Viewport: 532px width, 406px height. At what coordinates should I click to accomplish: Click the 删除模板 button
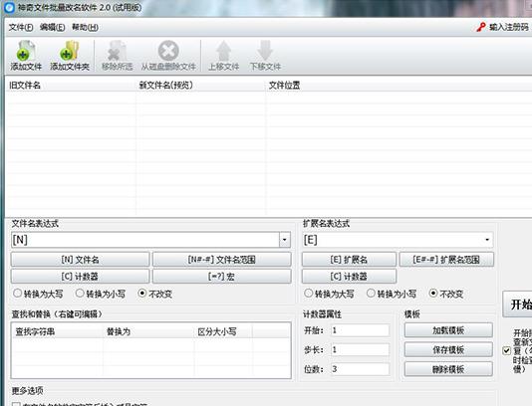point(448,369)
